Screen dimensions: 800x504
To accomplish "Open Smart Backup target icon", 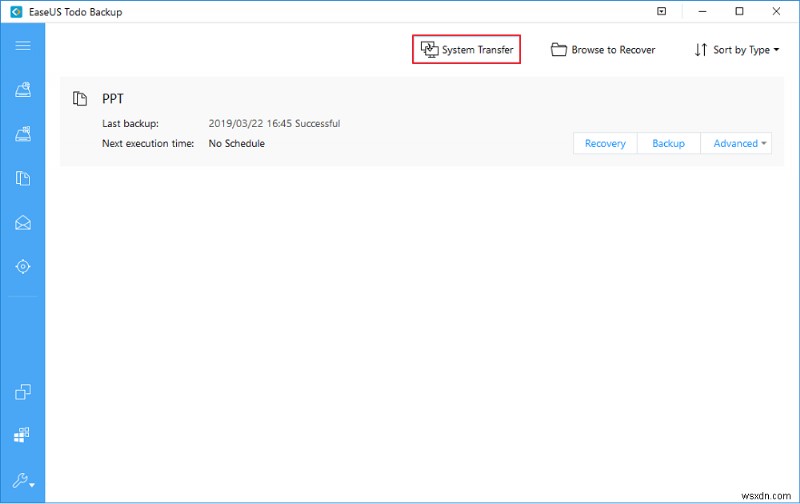I will pyautogui.click(x=22, y=266).
